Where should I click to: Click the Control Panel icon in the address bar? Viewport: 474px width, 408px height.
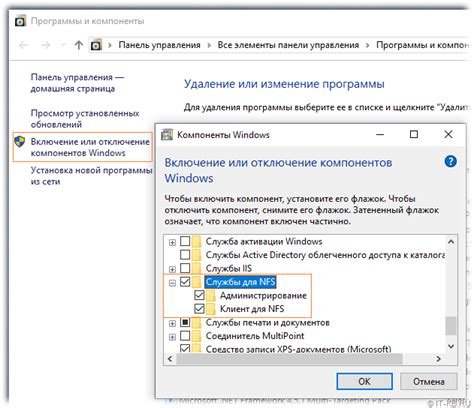(96, 45)
